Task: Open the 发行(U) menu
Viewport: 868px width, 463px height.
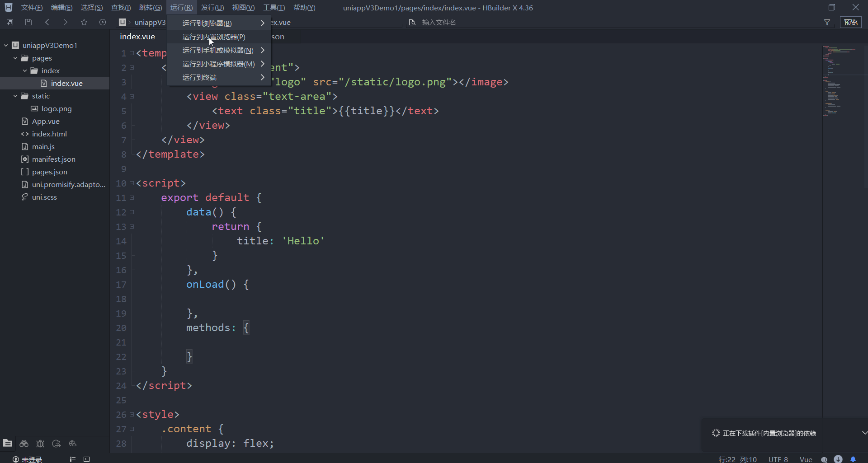Action: click(x=212, y=8)
